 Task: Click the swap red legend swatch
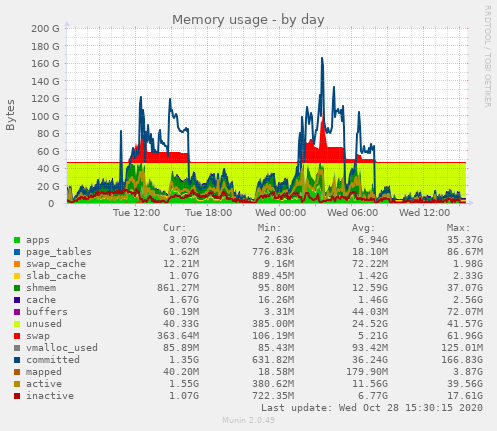click(17, 336)
